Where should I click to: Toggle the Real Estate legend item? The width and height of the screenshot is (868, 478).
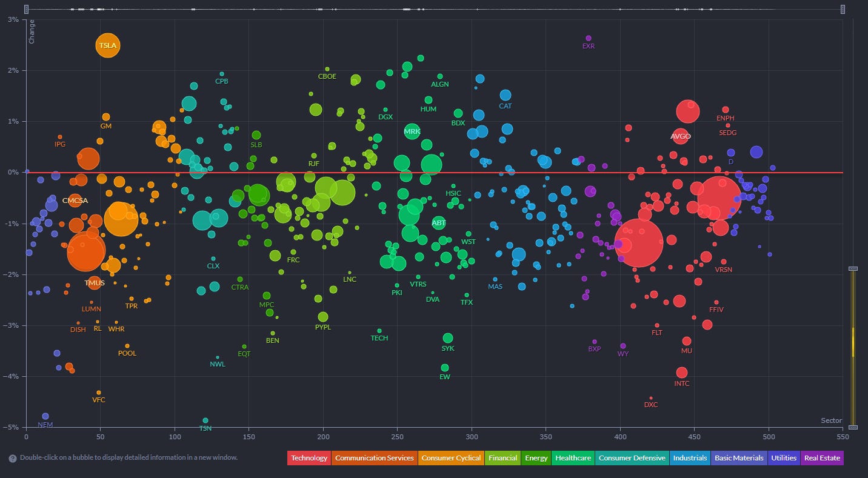coord(821,458)
